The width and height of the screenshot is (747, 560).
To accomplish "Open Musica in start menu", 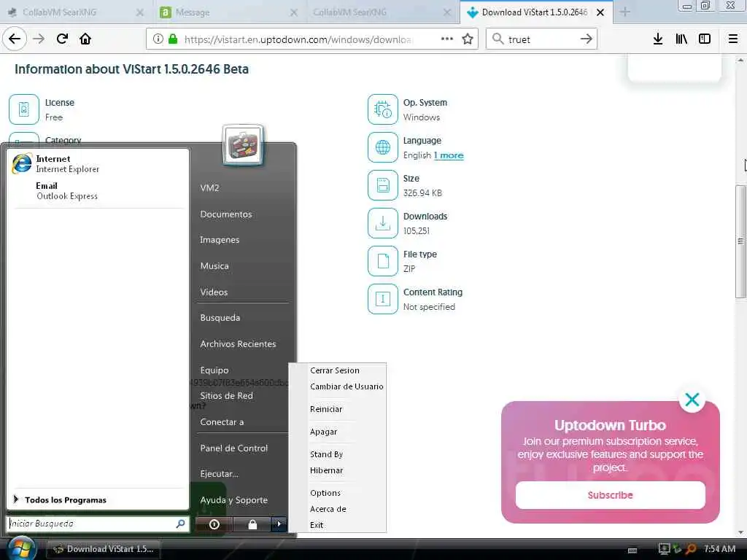I will click(x=214, y=266).
